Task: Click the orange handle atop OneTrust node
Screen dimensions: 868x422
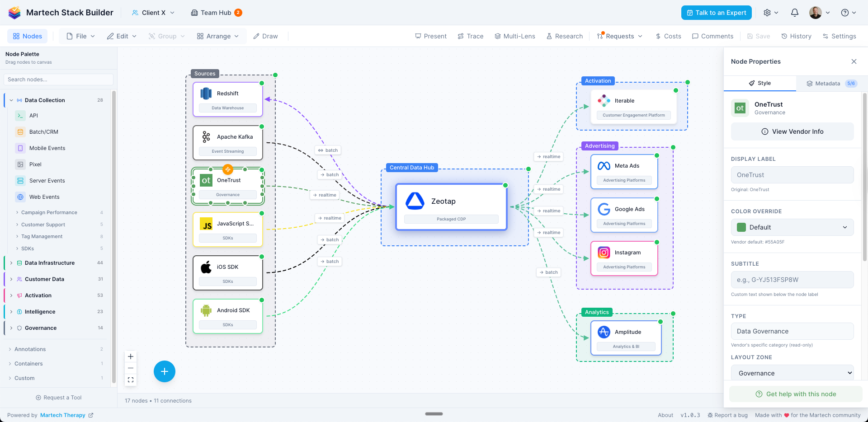Action: coord(228,170)
